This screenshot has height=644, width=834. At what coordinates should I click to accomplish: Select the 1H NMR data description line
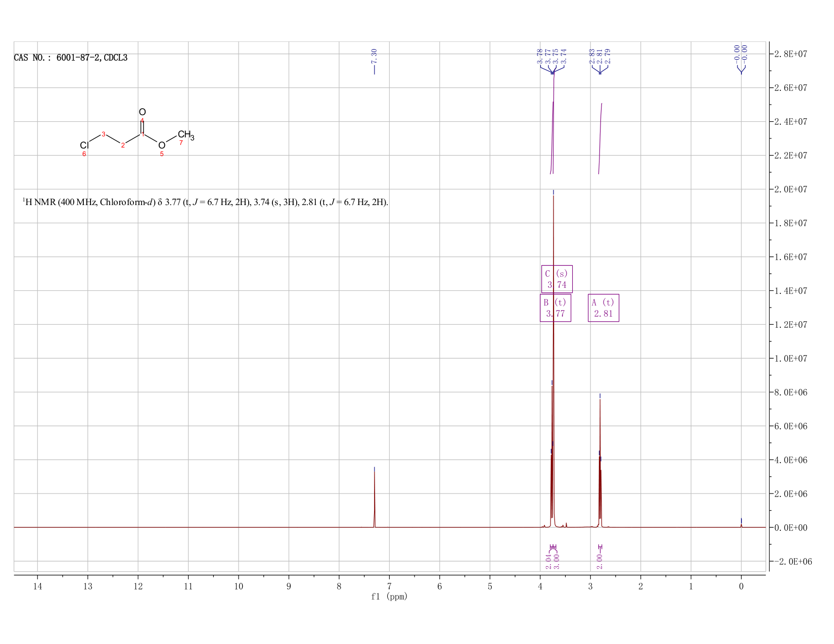click(x=205, y=203)
